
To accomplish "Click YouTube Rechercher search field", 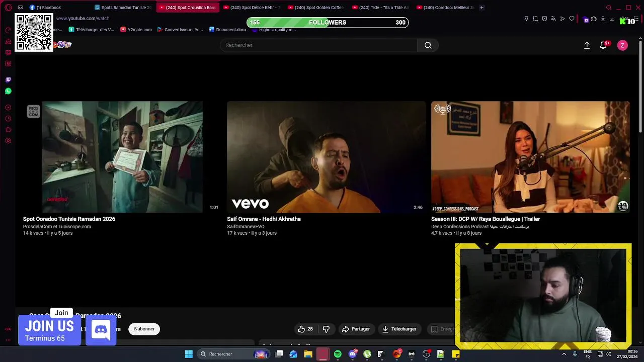I will (x=318, y=45).
